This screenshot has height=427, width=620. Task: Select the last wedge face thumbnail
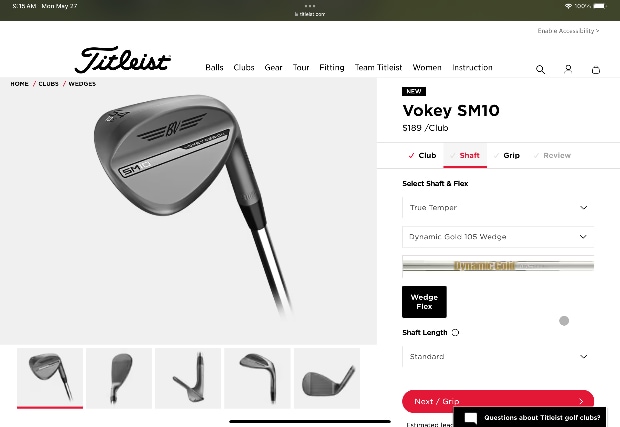[x=327, y=378]
